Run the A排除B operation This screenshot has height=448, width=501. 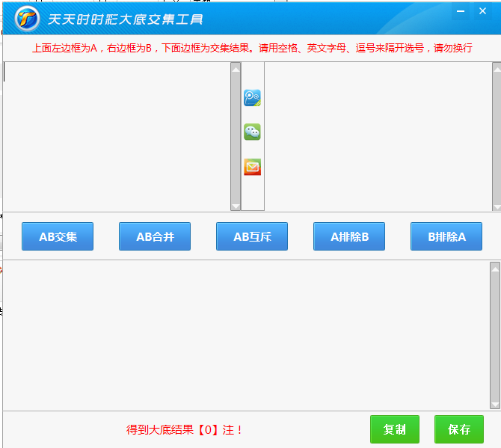[x=348, y=236]
